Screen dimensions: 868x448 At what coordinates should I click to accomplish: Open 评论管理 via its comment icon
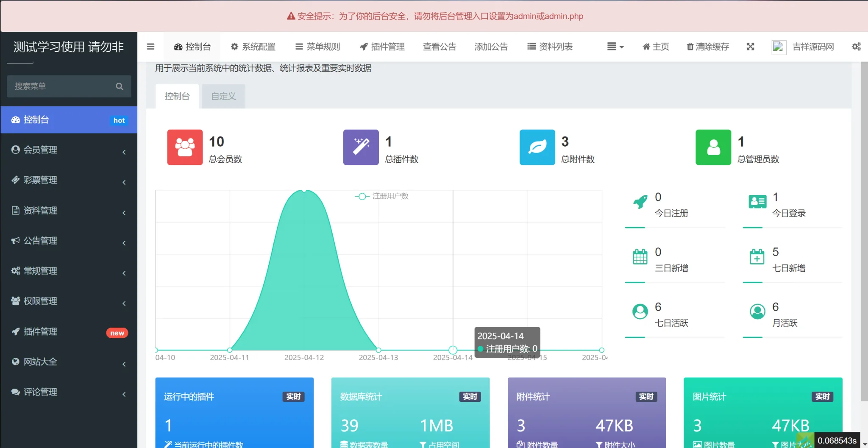[16, 392]
